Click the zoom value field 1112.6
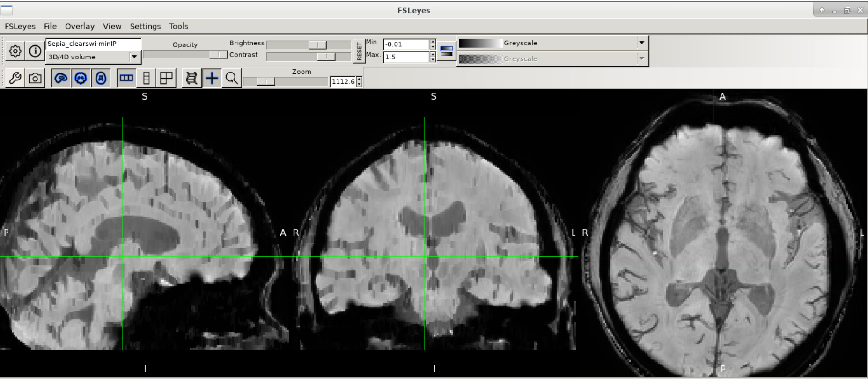This screenshot has width=868, height=379. (x=343, y=81)
